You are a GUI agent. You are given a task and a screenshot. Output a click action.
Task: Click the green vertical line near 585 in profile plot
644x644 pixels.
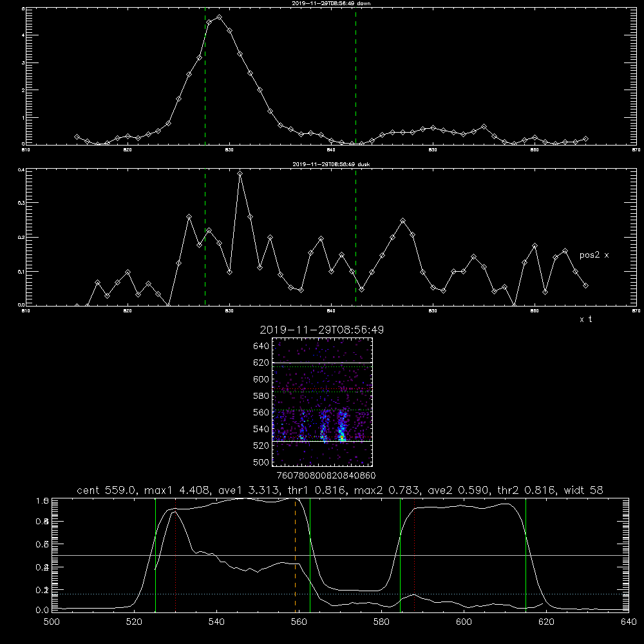pyautogui.click(x=400, y=554)
